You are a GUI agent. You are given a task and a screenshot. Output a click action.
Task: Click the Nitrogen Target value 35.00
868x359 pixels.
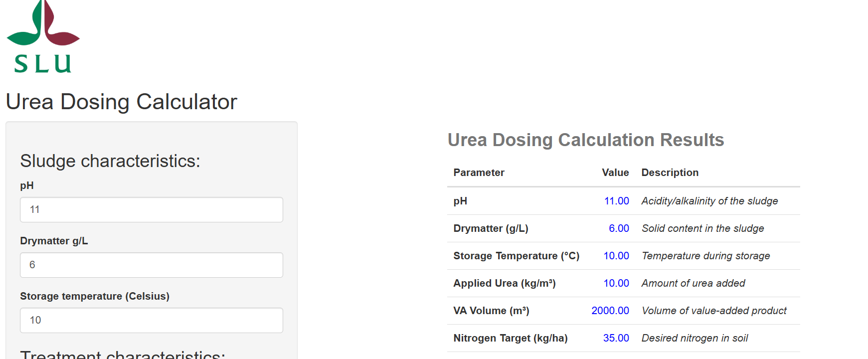[616, 338]
